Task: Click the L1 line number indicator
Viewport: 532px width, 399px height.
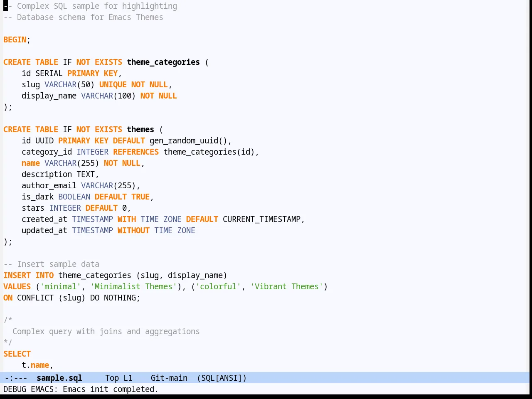Action: pos(128,378)
